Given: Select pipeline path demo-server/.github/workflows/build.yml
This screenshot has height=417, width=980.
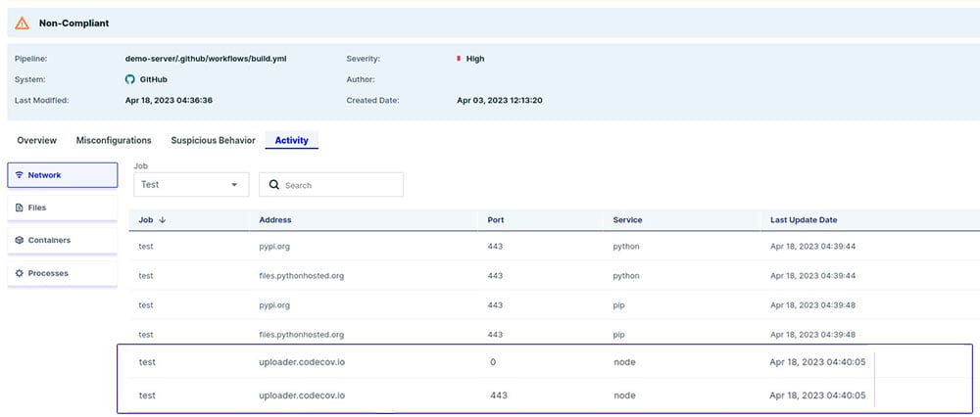Looking at the screenshot, I should pyautogui.click(x=206, y=59).
